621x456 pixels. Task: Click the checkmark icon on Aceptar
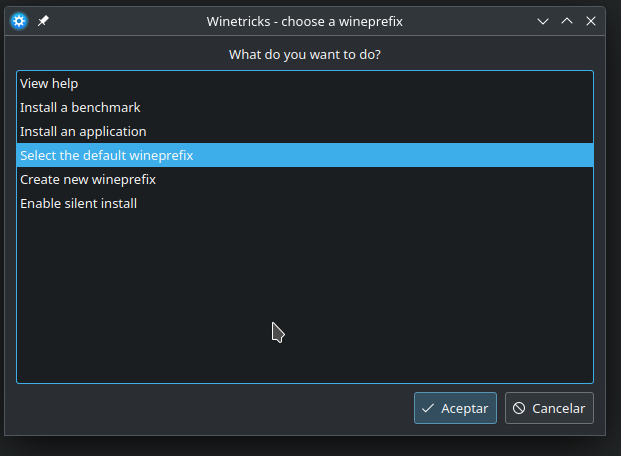coord(428,408)
